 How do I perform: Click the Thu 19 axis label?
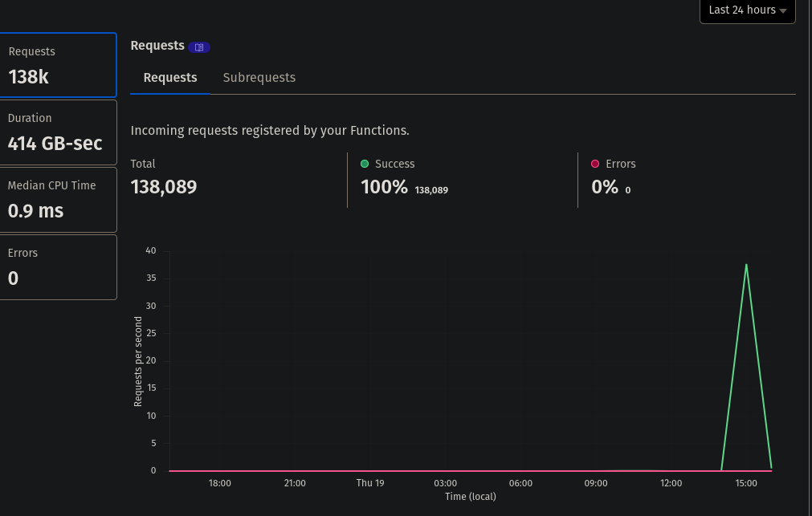click(x=370, y=483)
